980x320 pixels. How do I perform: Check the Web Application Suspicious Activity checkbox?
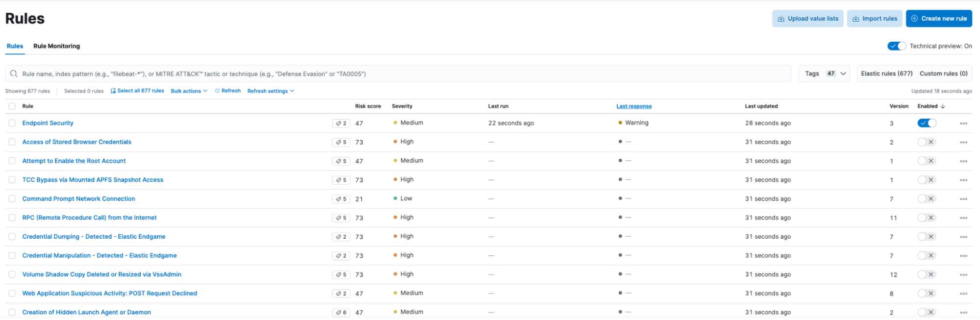click(12, 294)
